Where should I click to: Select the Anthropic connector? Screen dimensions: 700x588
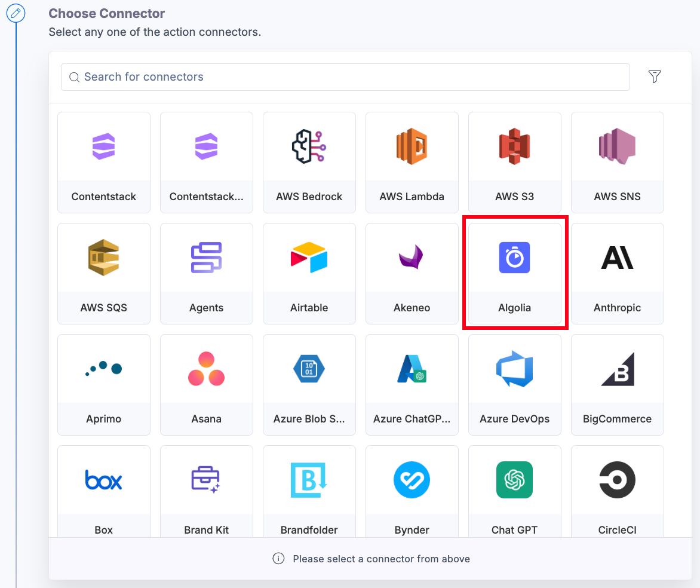click(617, 274)
